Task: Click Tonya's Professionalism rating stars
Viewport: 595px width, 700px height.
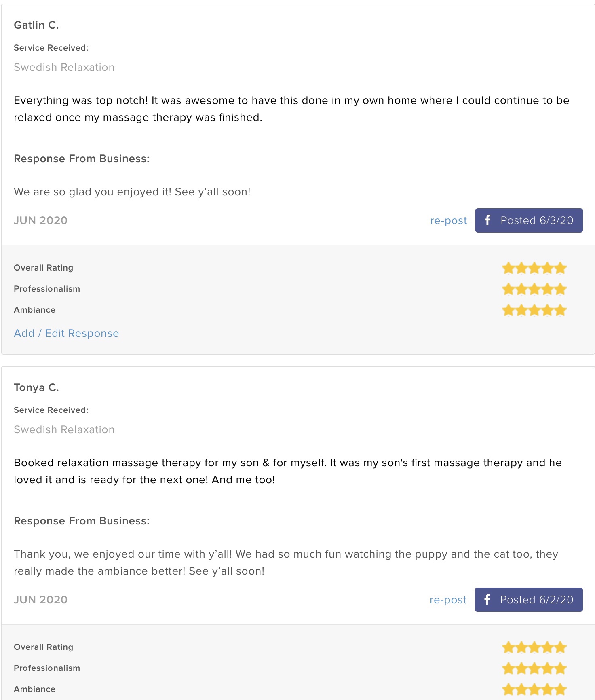Action: click(x=534, y=668)
